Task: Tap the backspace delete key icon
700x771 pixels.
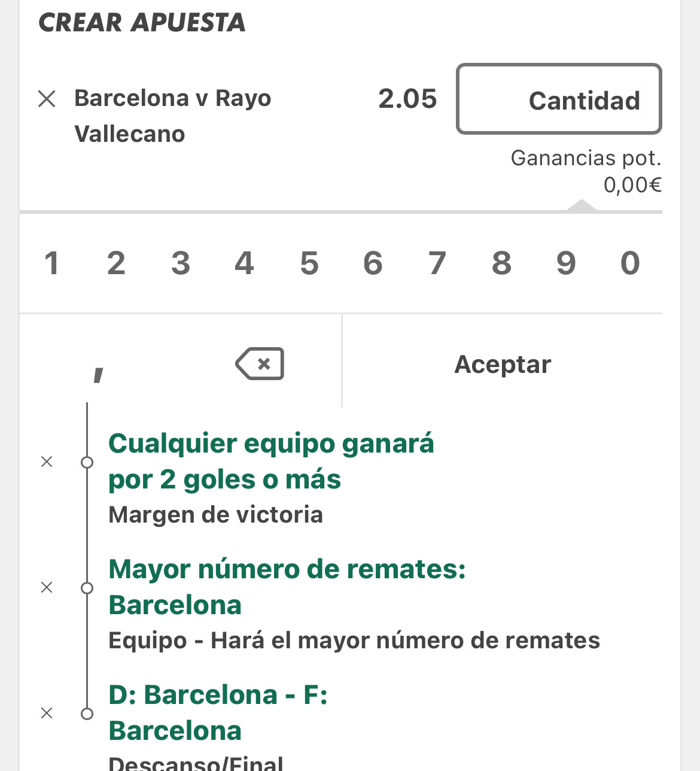Action: (260, 364)
